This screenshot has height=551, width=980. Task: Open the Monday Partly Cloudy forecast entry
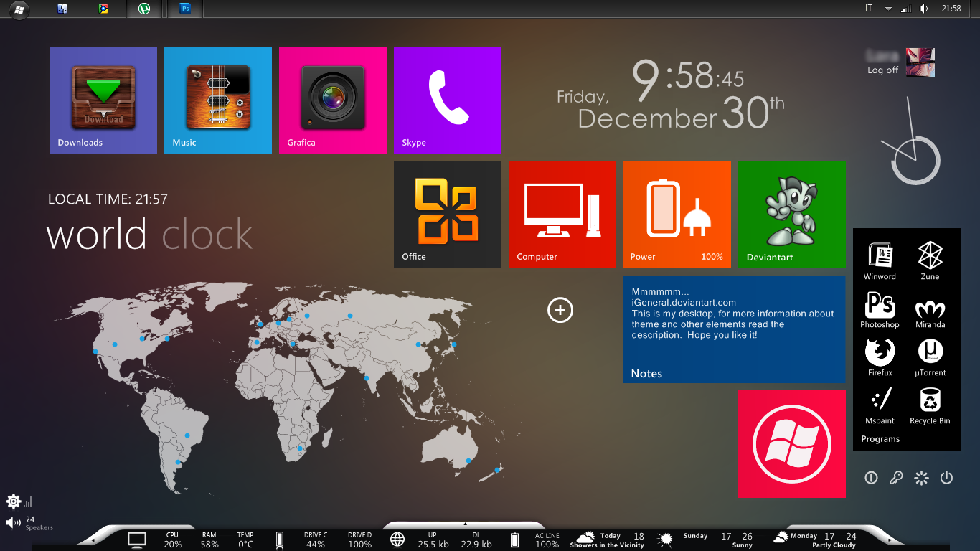815,540
